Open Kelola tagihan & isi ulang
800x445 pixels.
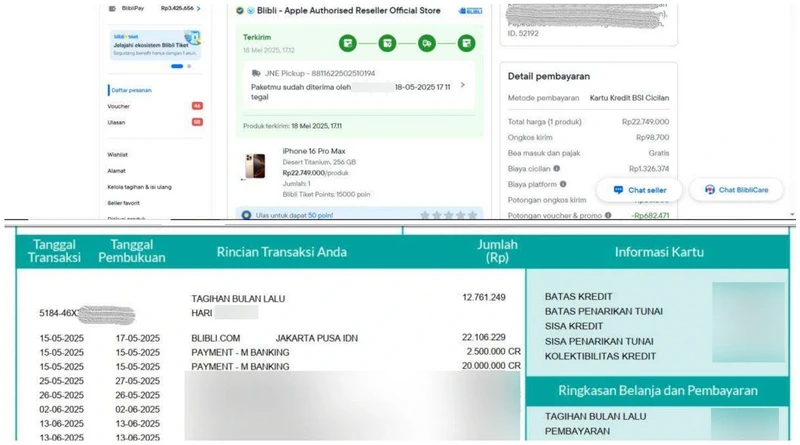click(139, 187)
